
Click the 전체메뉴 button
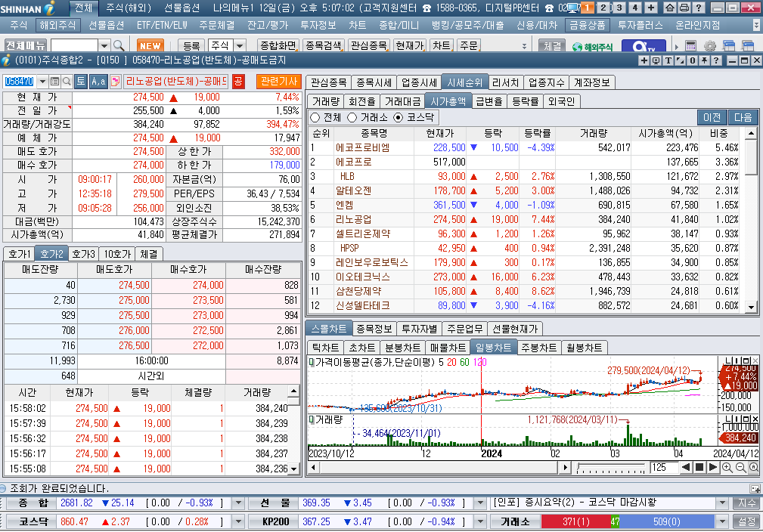25,45
